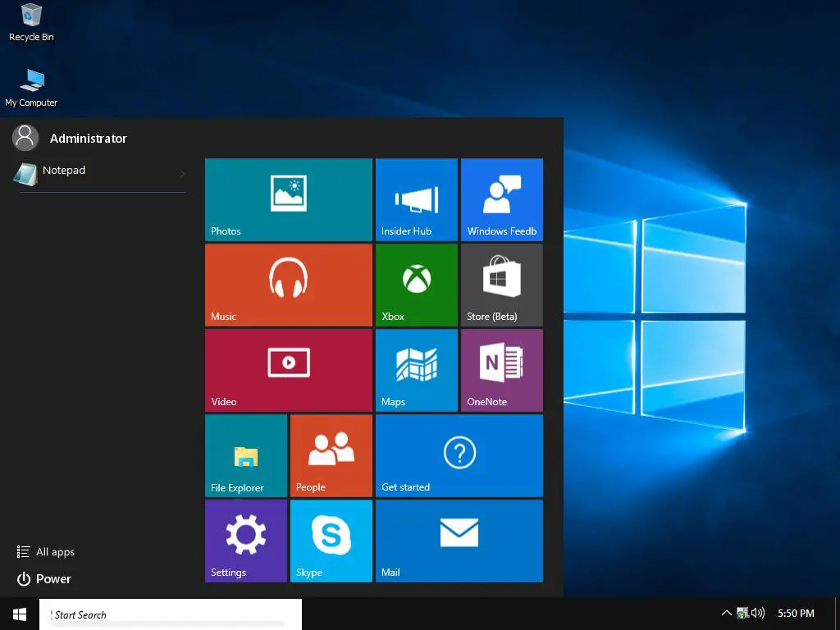Show hidden tray icons chevron
The width and height of the screenshot is (840, 630).
coord(727,613)
